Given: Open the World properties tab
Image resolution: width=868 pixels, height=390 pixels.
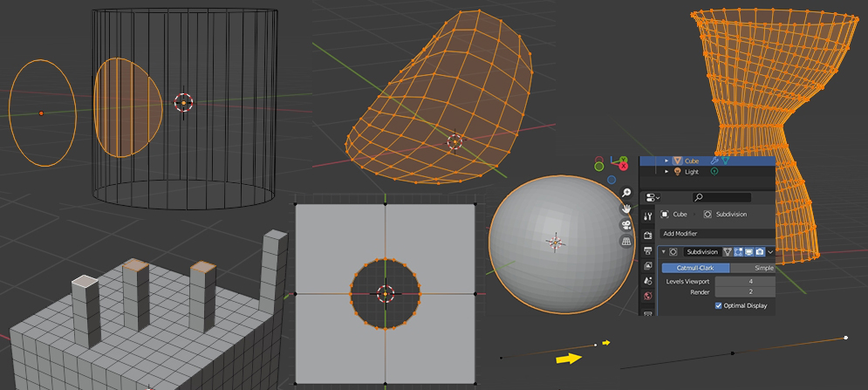Looking at the screenshot, I should [647, 296].
